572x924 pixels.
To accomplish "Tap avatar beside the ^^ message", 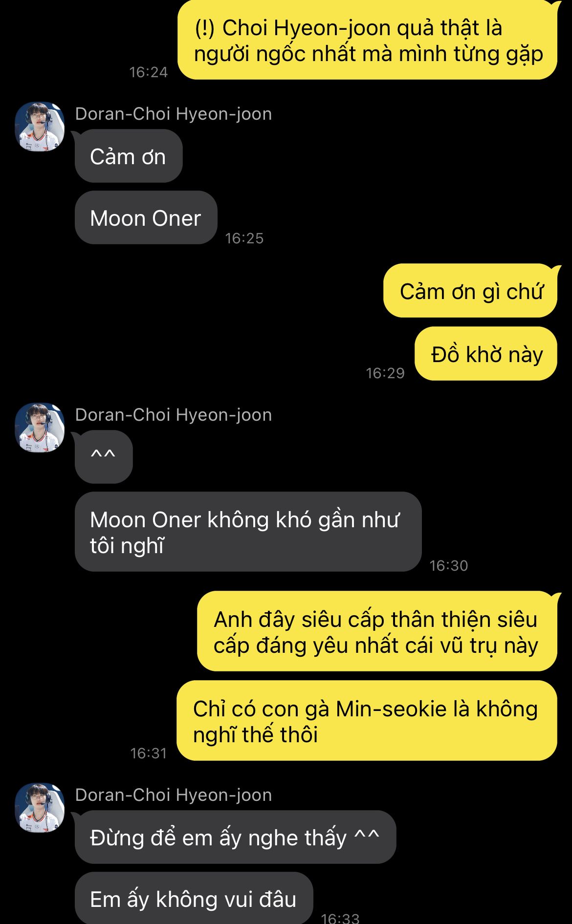I will 40,428.
